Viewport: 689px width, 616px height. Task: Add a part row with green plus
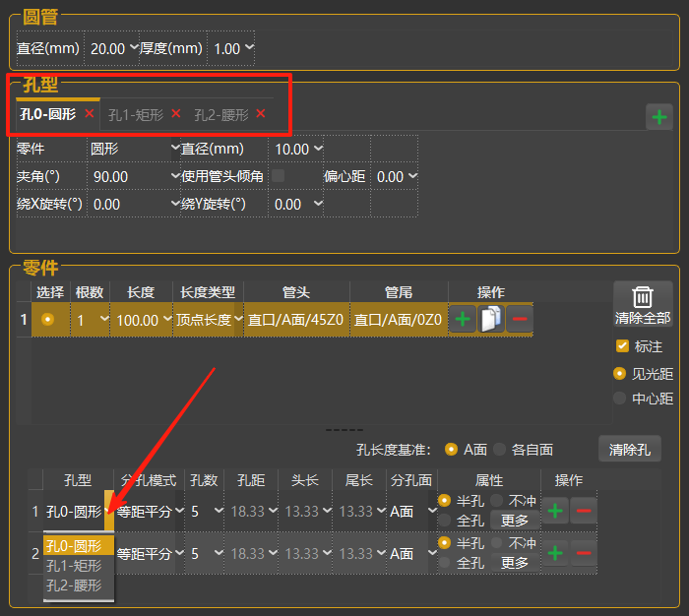[x=462, y=320]
